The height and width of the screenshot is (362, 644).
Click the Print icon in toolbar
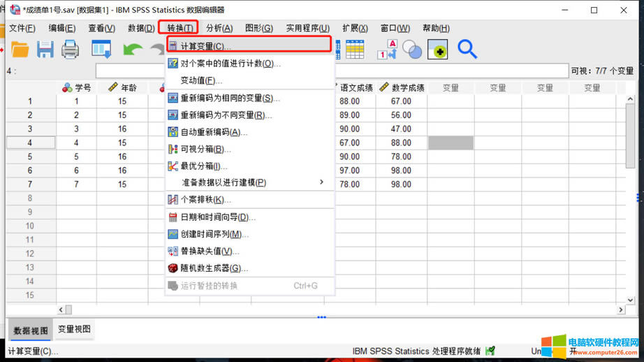click(x=71, y=50)
